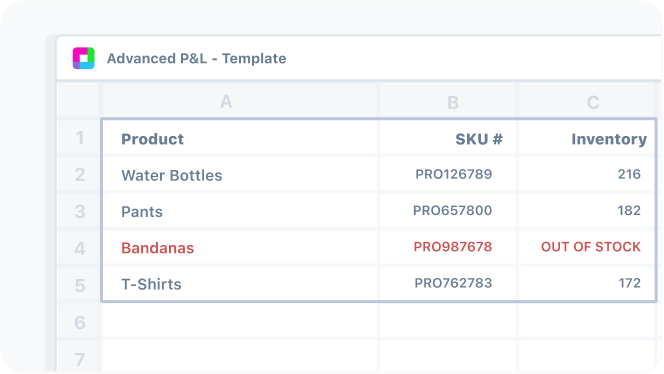Select the Water Bottles cell
The height and width of the screenshot is (374, 664).
(x=240, y=175)
